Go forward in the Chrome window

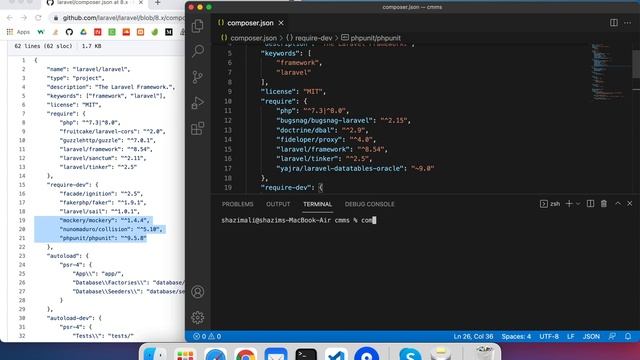pyautogui.click(x=24, y=18)
